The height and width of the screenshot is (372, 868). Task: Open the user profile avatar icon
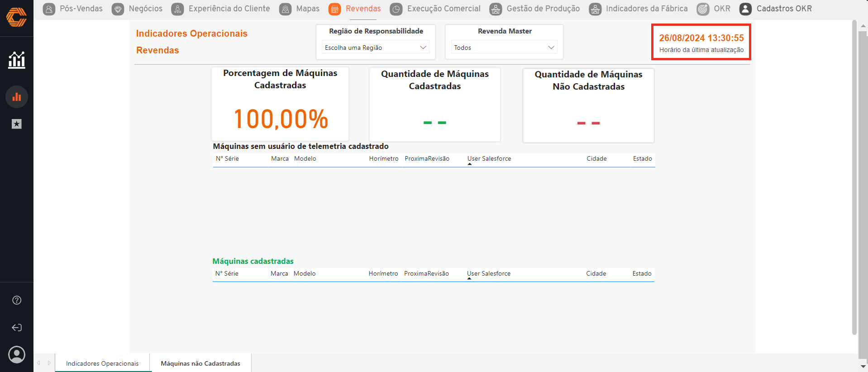[17, 355]
